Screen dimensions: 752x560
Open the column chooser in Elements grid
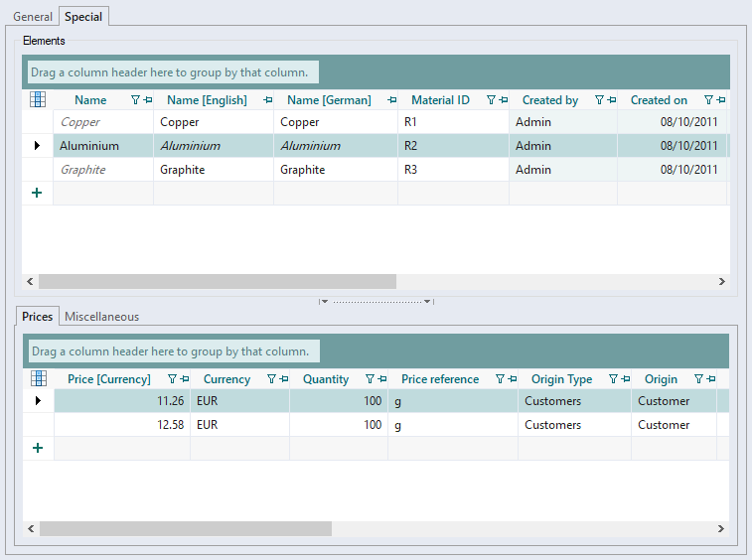38,99
